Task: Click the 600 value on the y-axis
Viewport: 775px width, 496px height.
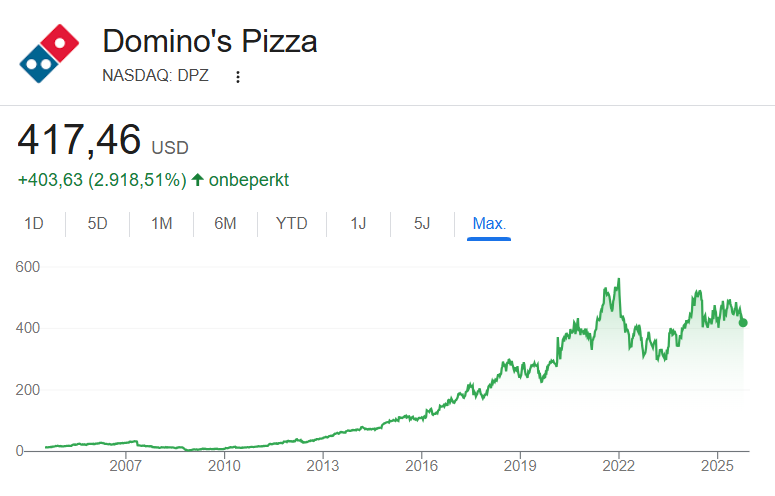Action: (28, 267)
